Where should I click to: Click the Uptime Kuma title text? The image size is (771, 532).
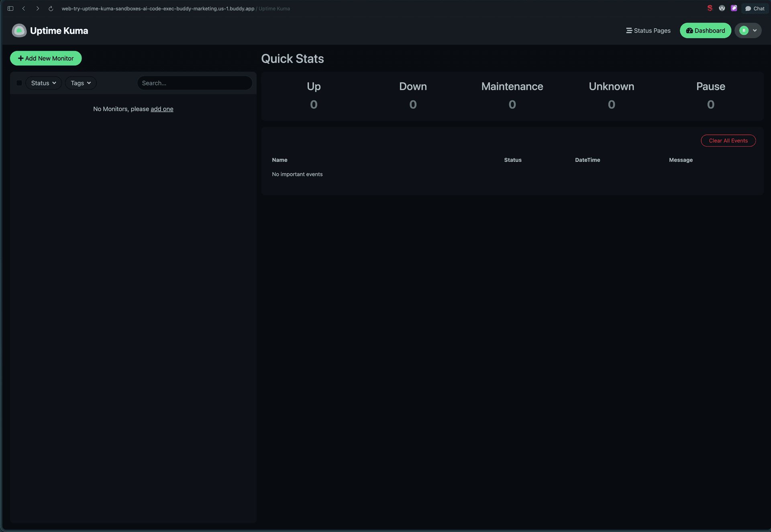(x=59, y=31)
